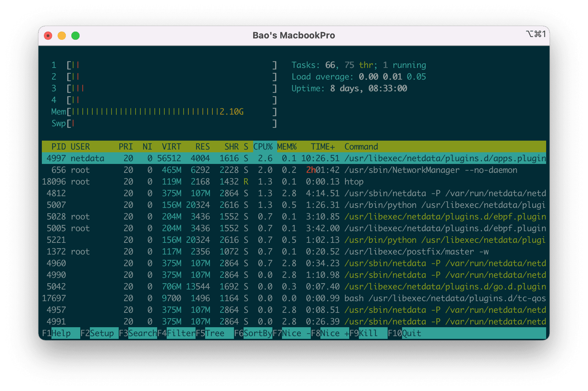Image resolution: width=588 pixels, height=391 pixels.
Task: Sort processes by the CPU% column
Action: pyautogui.click(x=263, y=146)
